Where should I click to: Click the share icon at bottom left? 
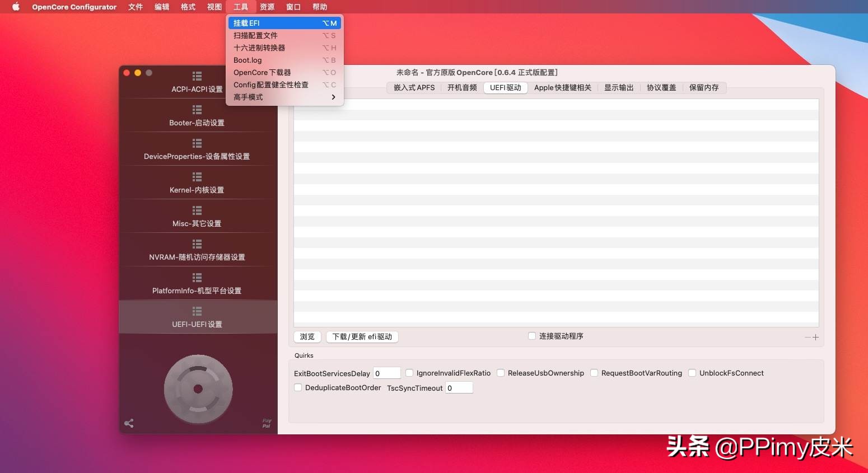click(129, 424)
